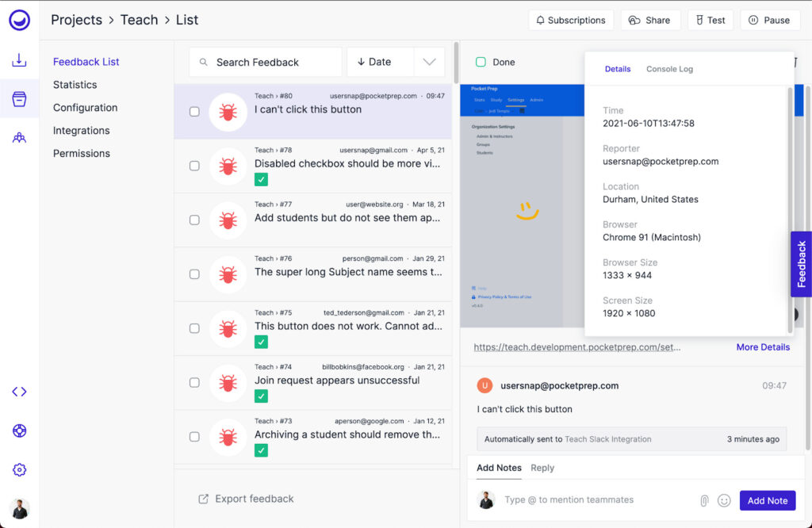Open the settings gear in the sidebar
Viewport: 812px width, 528px height.
[x=19, y=469]
